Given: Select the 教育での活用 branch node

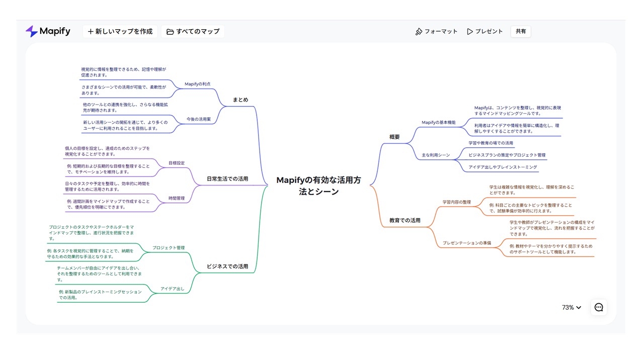Looking at the screenshot, I should 405,220.
